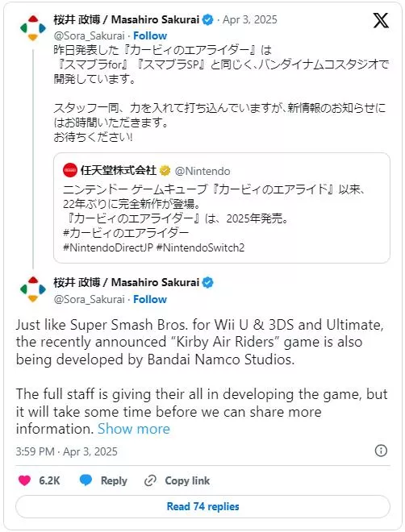Click the blue reply bubble icon

click(x=86, y=480)
